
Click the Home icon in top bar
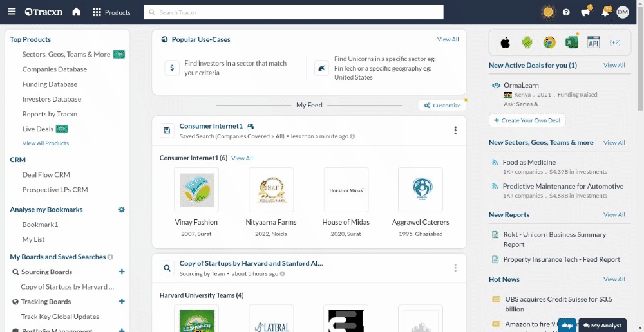pos(76,12)
